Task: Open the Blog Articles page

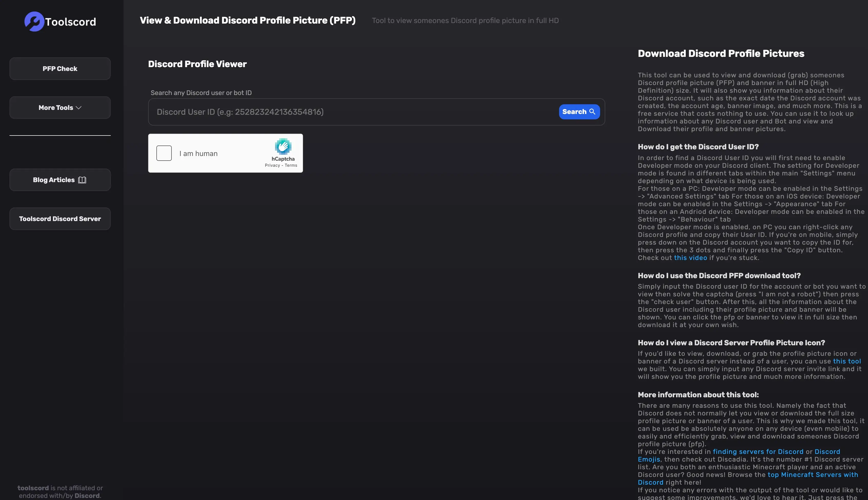Action: pos(54,180)
